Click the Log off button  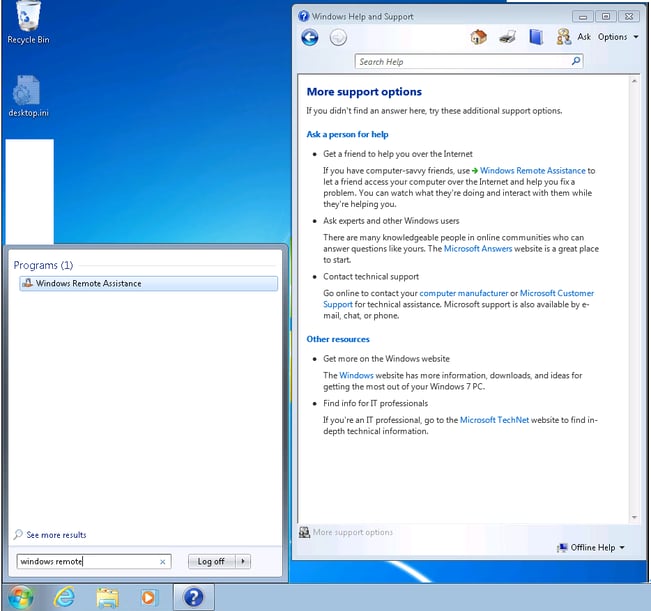pos(211,562)
